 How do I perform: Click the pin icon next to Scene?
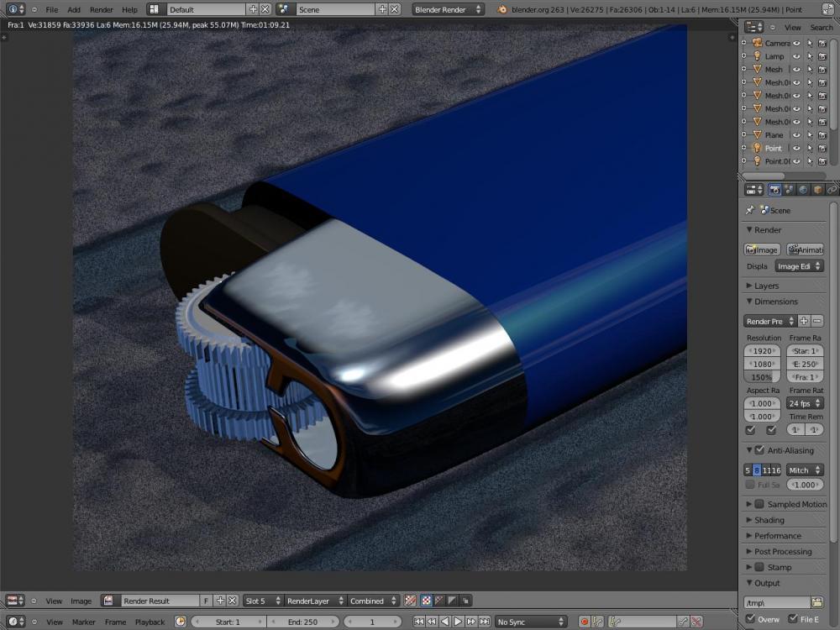[750, 210]
